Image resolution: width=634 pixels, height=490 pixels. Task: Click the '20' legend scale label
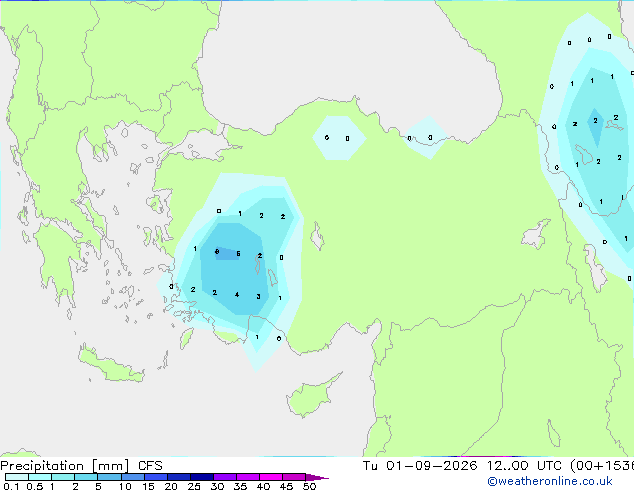171,486
